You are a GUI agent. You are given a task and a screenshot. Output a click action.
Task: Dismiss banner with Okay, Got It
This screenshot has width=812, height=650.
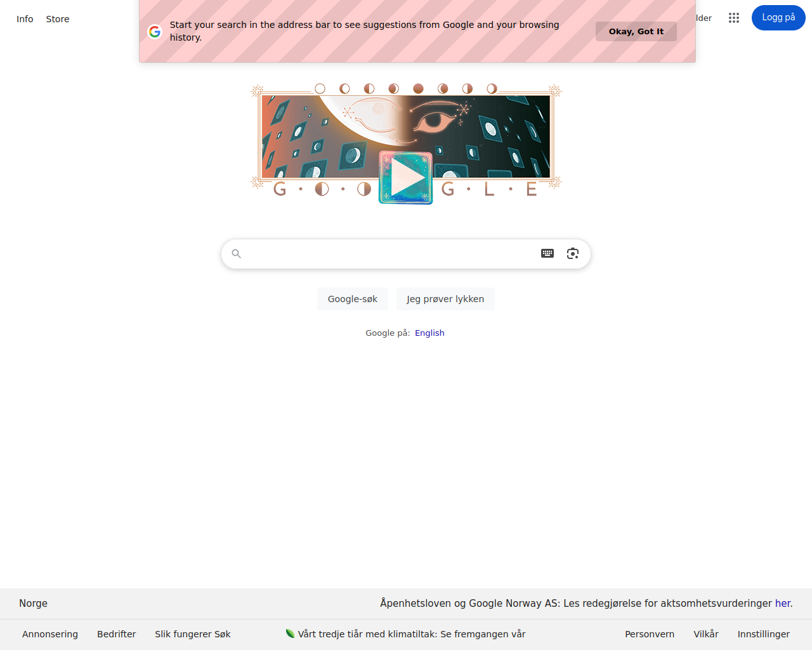(x=636, y=31)
